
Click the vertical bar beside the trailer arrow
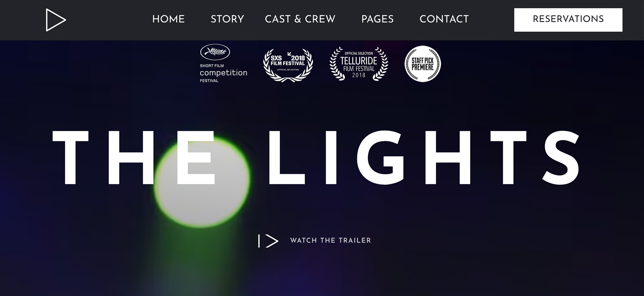pyautogui.click(x=259, y=241)
